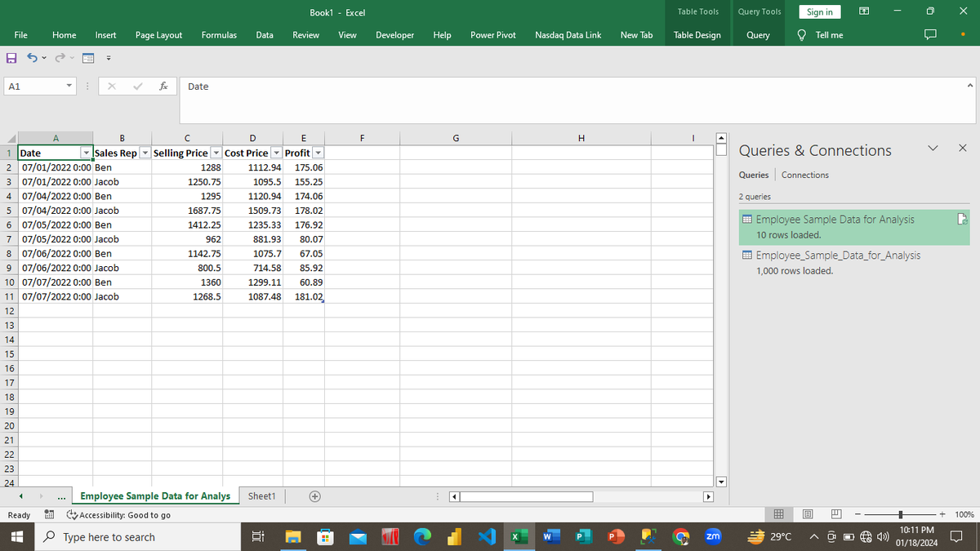Click the Tell me search lightbulb
Screen dimensions: 980x551
coord(802,35)
